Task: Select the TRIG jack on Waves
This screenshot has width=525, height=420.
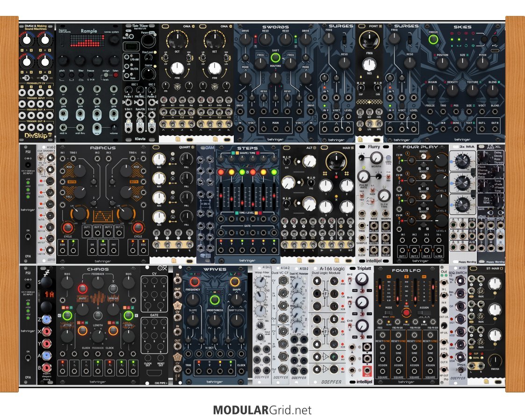Action: pyautogui.click(x=188, y=371)
